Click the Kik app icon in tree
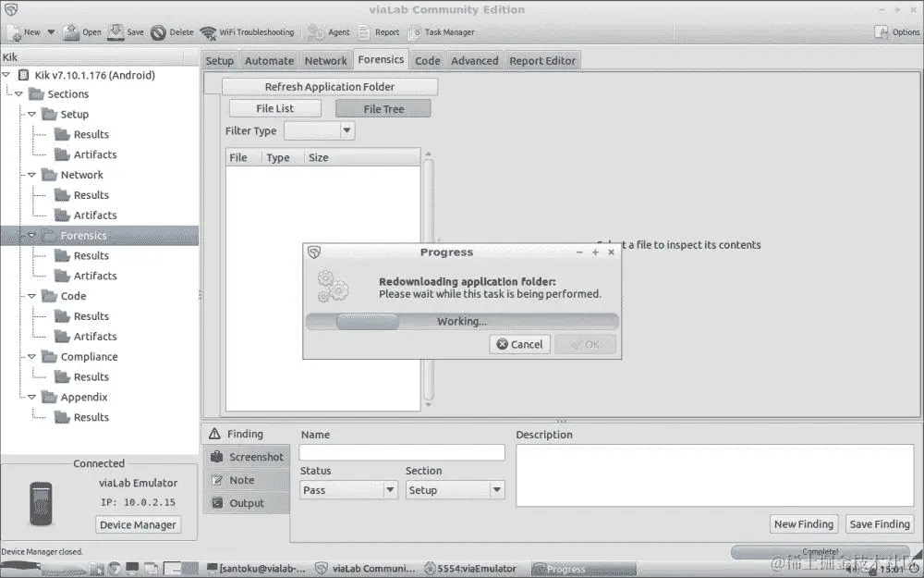This screenshot has height=578, width=924. [24, 75]
